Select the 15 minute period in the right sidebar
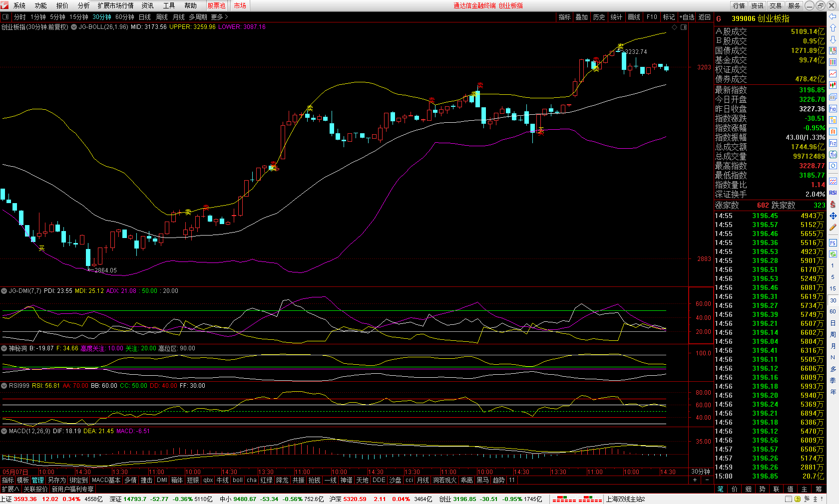This screenshot has height=504, width=839. tap(833, 288)
